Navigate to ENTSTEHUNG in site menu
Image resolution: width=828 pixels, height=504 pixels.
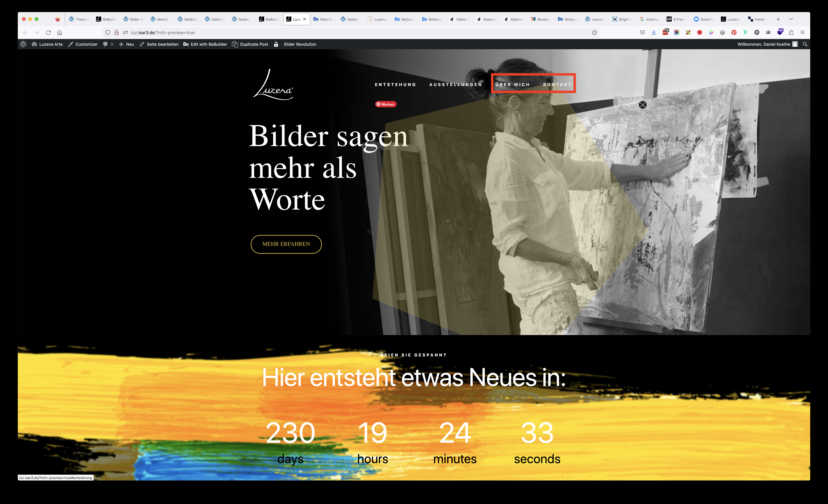[x=396, y=85]
